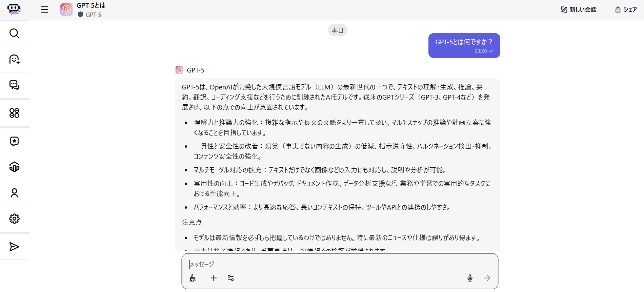Screen dimensions: 644x292
Task: Click the send feedback paper-plane icon
Action: pos(14,247)
